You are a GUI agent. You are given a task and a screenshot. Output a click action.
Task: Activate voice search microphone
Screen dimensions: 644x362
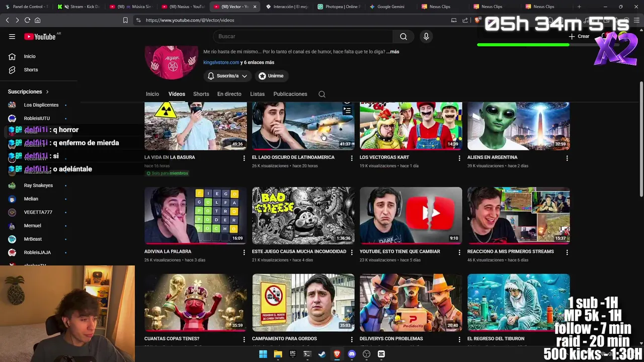(426, 36)
